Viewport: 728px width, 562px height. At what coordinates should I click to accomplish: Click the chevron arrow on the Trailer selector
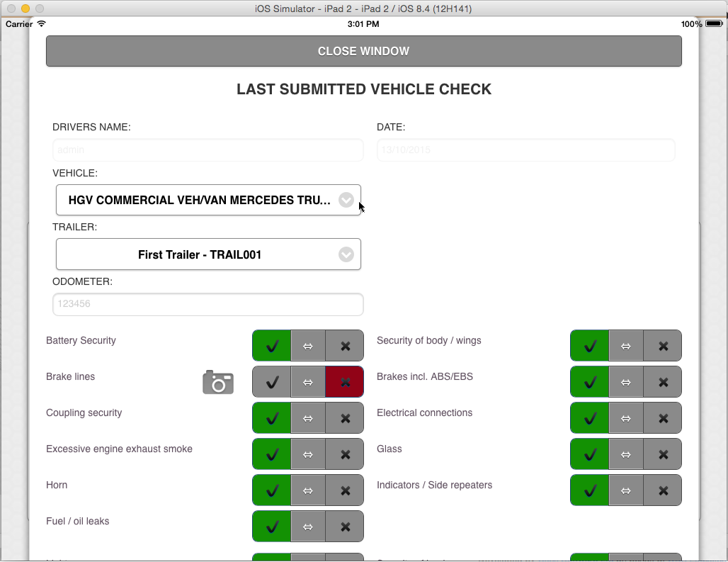346,254
